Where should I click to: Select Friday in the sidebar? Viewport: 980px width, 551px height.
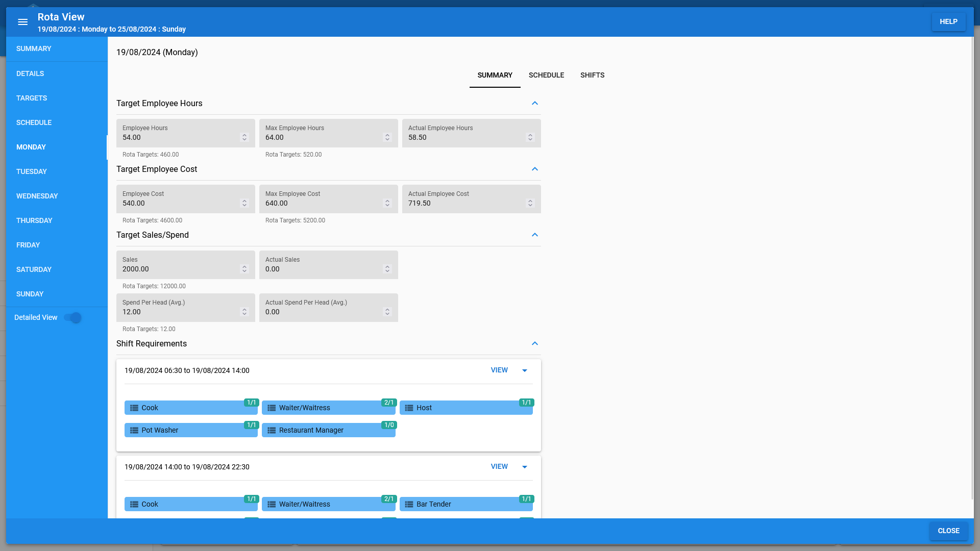tap(57, 245)
